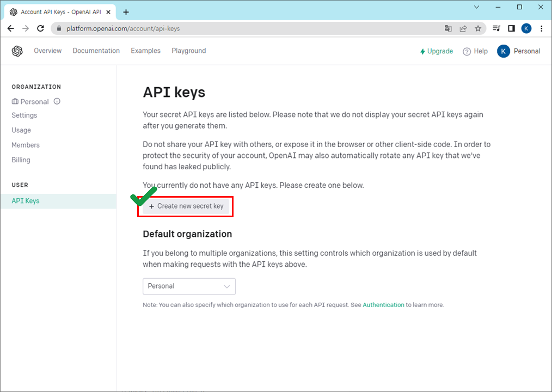Expand the Personal default organization dropdown
The image size is (552, 392).
(189, 286)
